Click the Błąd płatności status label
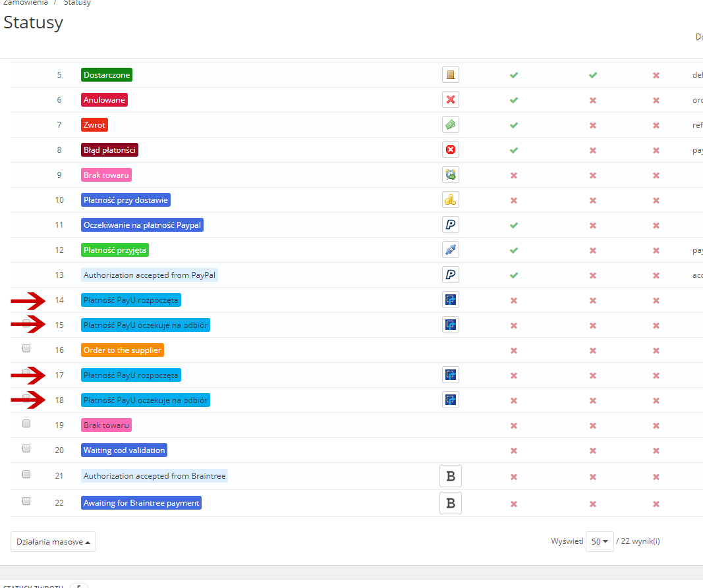The width and height of the screenshot is (703, 588). tap(110, 150)
